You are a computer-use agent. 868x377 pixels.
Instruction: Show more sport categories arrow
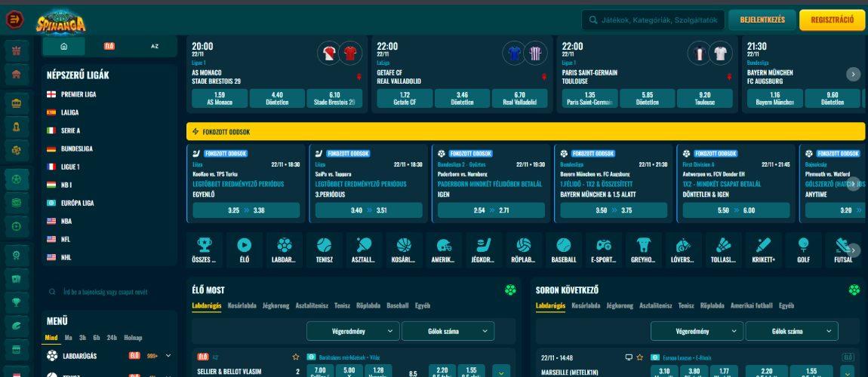pyautogui.click(x=854, y=250)
